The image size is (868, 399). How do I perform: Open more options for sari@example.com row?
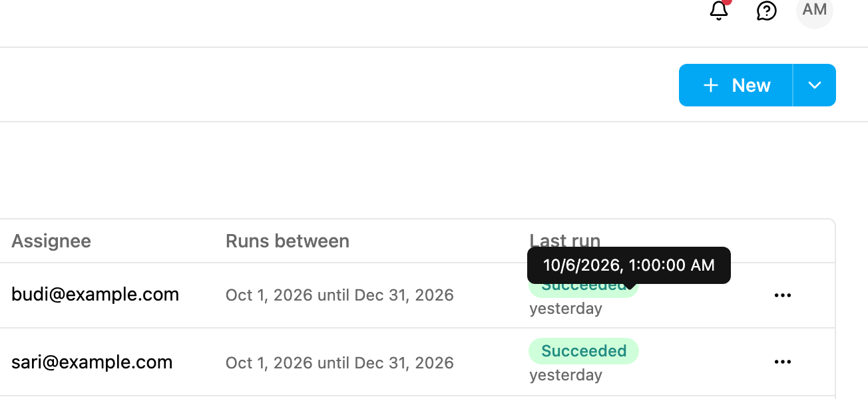[783, 362]
